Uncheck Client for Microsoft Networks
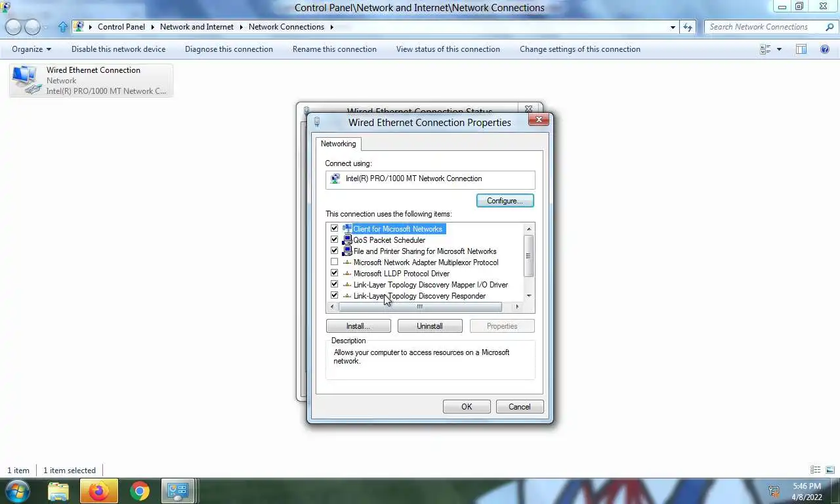 [334, 228]
